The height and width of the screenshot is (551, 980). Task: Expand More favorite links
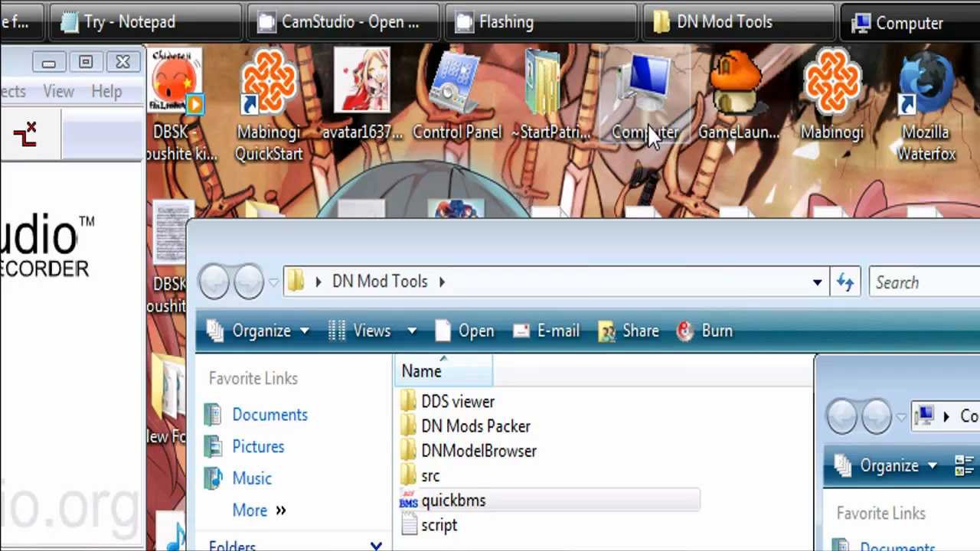(x=259, y=510)
